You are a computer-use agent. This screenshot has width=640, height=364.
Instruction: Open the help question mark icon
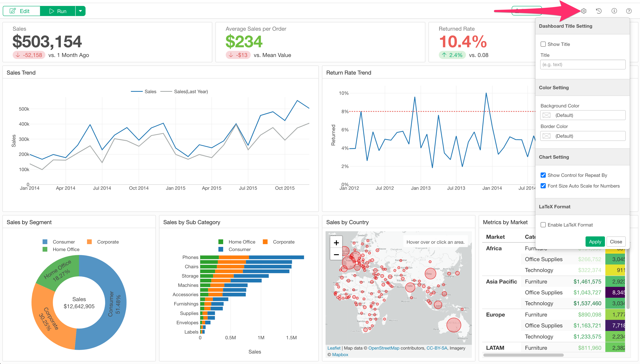pyautogui.click(x=629, y=11)
